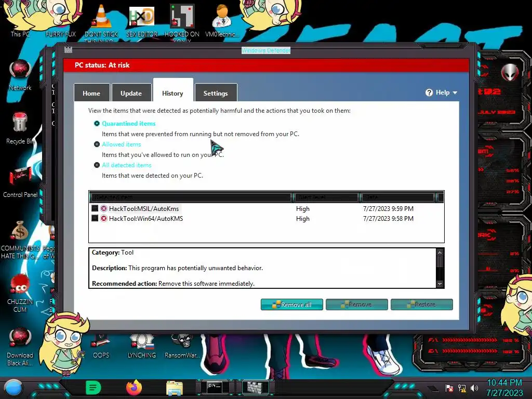The width and height of the screenshot is (532, 399).
Task: Open the Recycle Bin
Action: tap(20, 128)
